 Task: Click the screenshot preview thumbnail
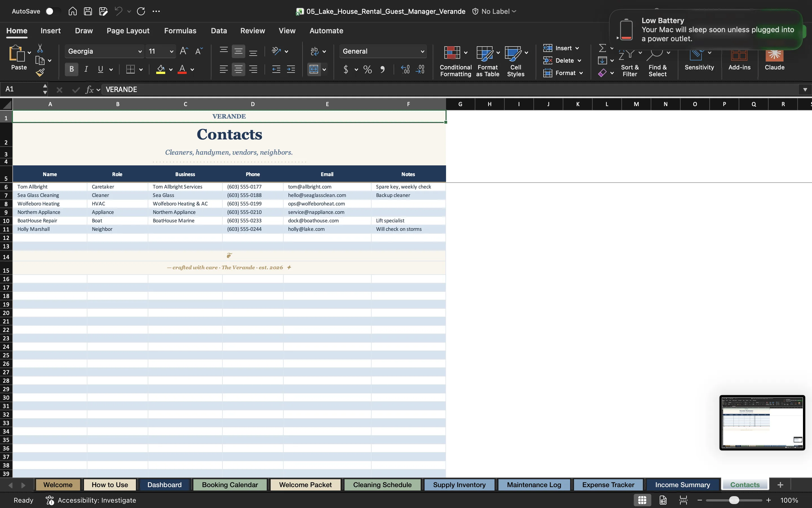click(762, 423)
